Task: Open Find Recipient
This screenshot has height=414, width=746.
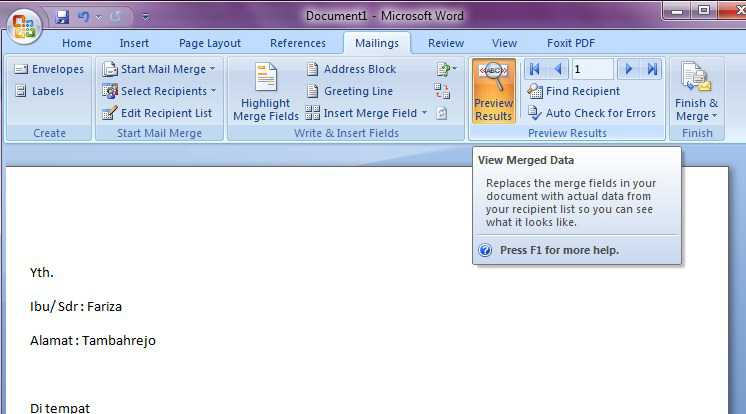Action: [x=574, y=91]
